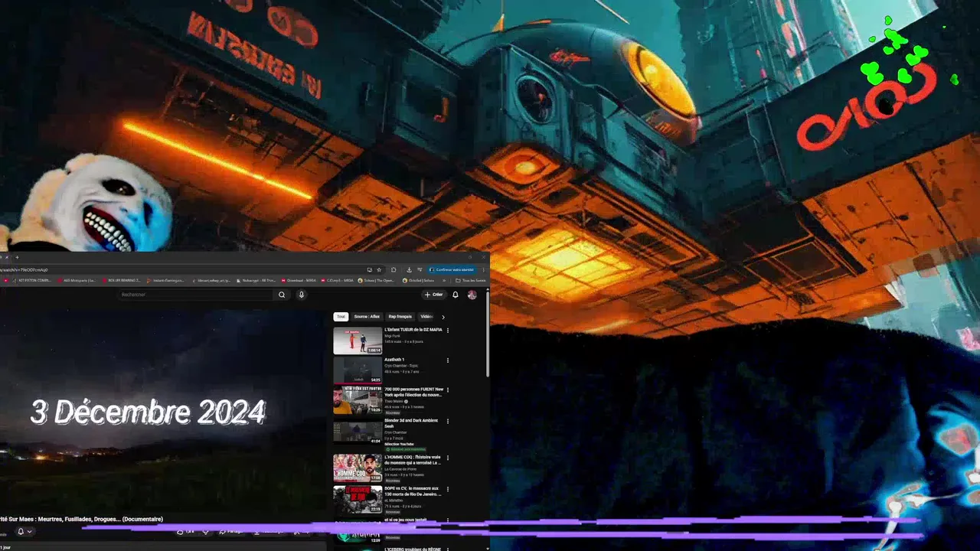Open the Tous les favoris bookmarks folder
The image size is (980, 551).
[x=471, y=281]
